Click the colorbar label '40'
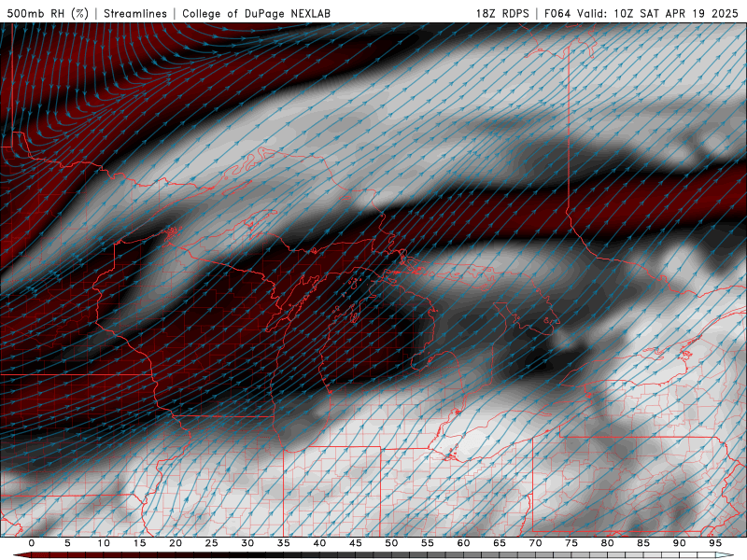Viewport: 747px width, 560px height. coord(319,543)
